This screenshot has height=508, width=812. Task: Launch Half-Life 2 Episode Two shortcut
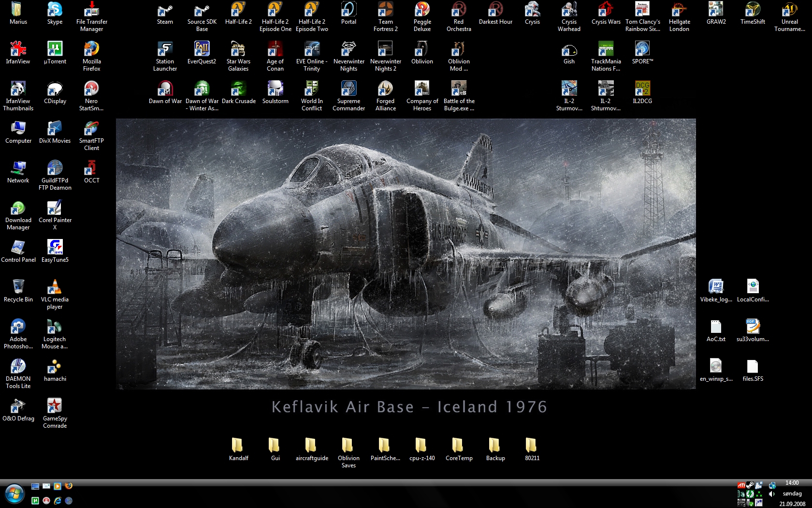(x=312, y=11)
